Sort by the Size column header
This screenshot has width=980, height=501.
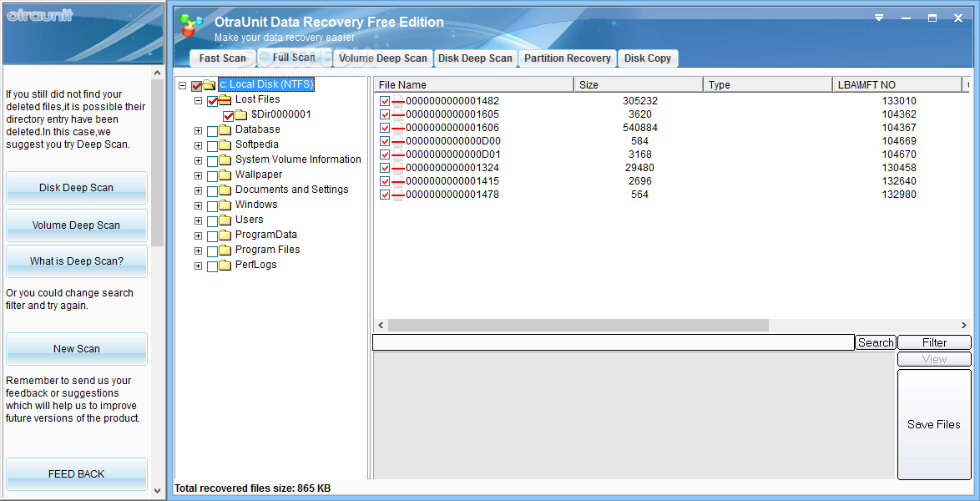[639, 84]
